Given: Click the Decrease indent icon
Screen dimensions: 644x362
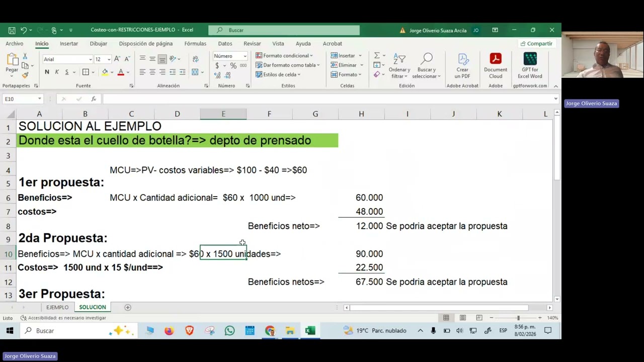Looking at the screenshot, I should pos(173,72).
